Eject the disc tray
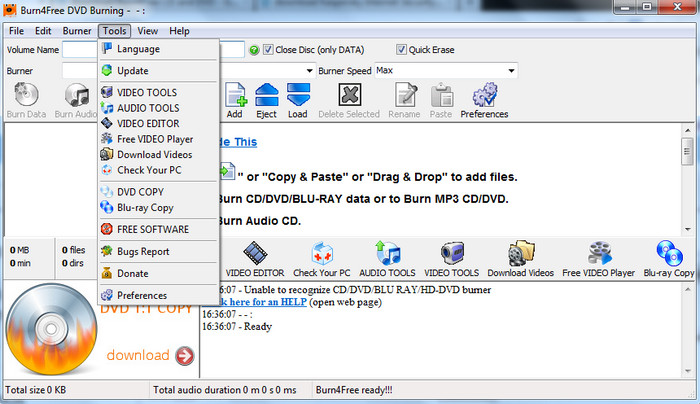The width and height of the screenshot is (700, 404). click(x=267, y=94)
